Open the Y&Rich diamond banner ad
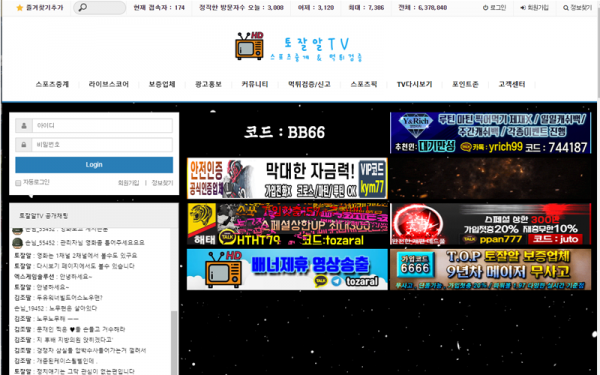The image size is (600, 375). tap(490, 133)
